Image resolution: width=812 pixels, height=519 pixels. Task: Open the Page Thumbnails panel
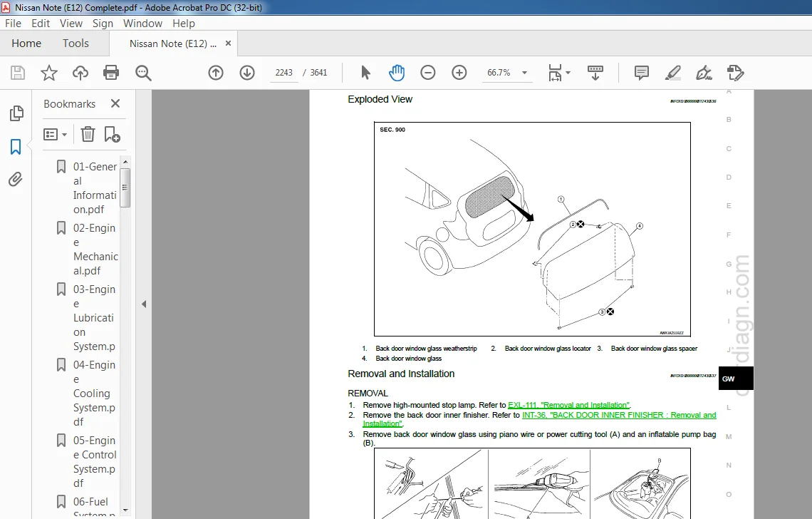click(16, 113)
